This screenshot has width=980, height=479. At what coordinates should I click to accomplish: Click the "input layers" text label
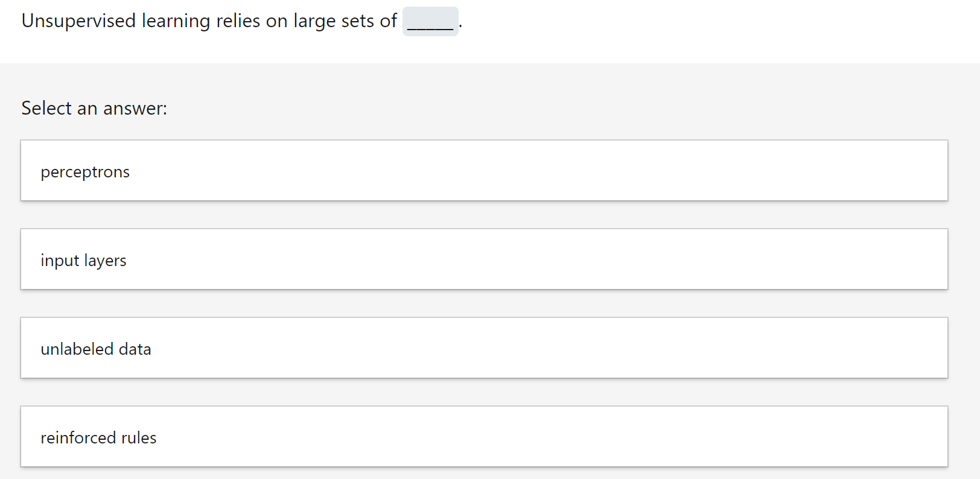click(83, 261)
